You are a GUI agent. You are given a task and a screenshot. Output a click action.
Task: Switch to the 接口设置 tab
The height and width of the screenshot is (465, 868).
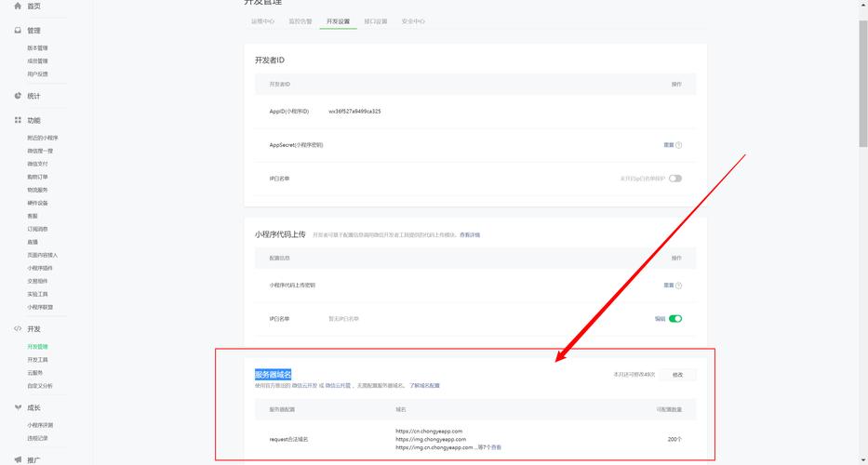pos(376,20)
